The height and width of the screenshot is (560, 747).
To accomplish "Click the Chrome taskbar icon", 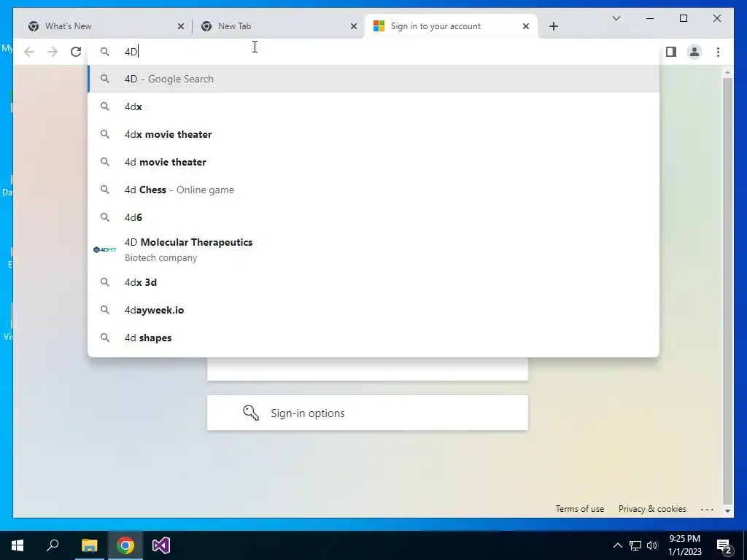I will (125, 545).
